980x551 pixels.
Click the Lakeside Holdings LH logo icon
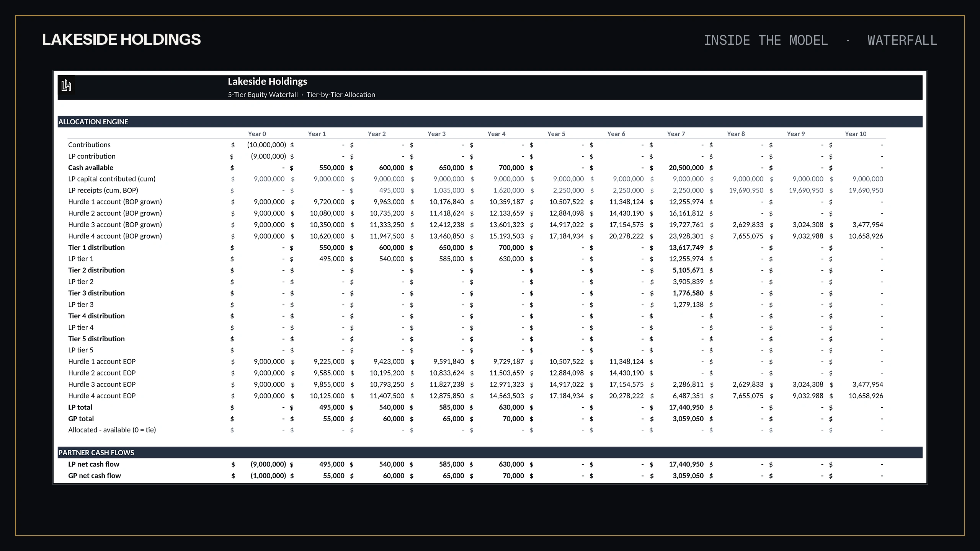coord(66,85)
